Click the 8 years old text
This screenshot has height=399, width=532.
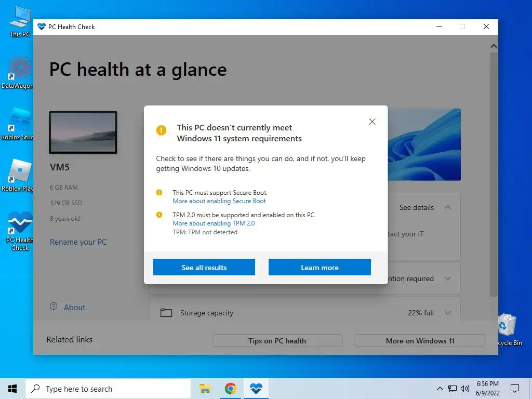pos(65,219)
